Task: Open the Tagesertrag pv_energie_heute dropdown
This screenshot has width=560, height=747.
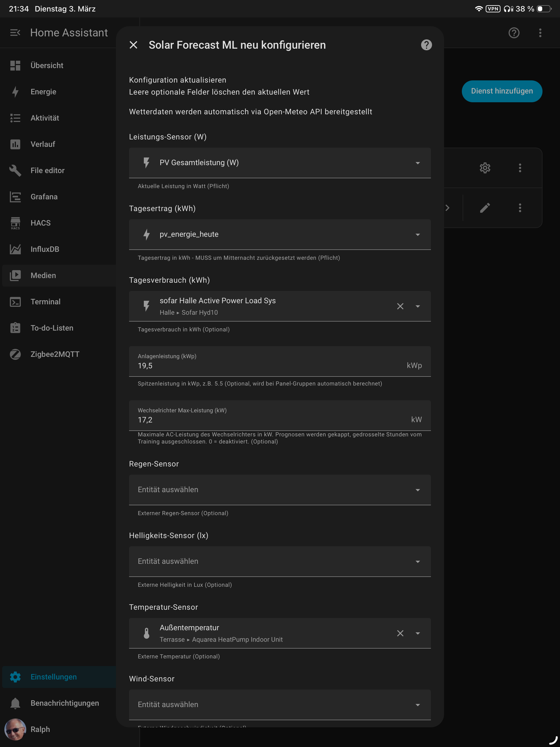Action: click(x=280, y=234)
